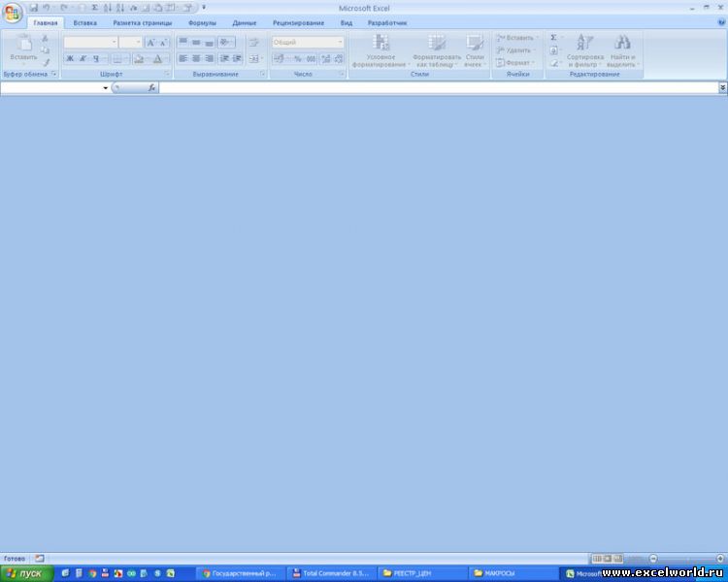Toggle underline with the Ч button
Viewport: 728px width, 582px height.
pyautogui.click(x=96, y=58)
